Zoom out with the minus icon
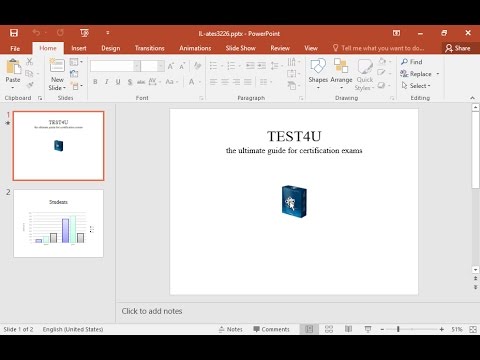Image resolution: width=480 pixels, height=360 pixels. tap(382, 329)
